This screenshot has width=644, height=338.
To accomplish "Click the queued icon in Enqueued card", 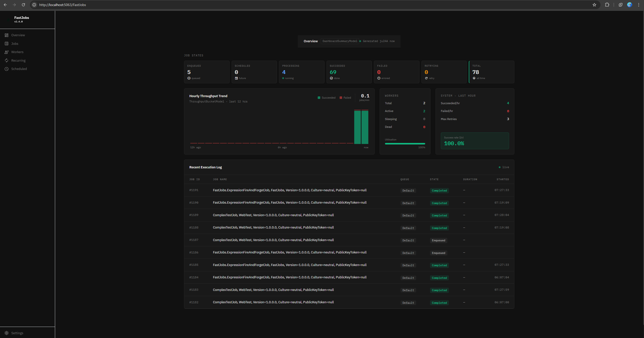I will pyautogui.click(x=189, y=78).
